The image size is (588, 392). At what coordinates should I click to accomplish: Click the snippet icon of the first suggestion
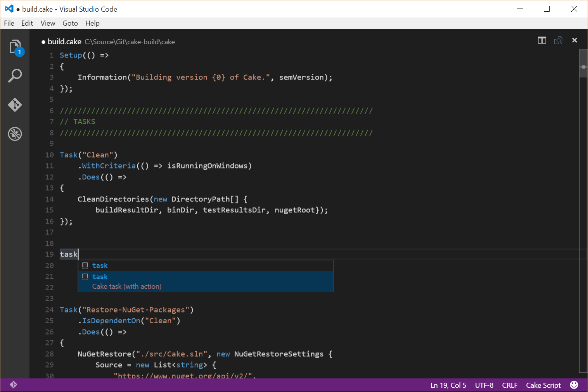[x=85, y=265]
